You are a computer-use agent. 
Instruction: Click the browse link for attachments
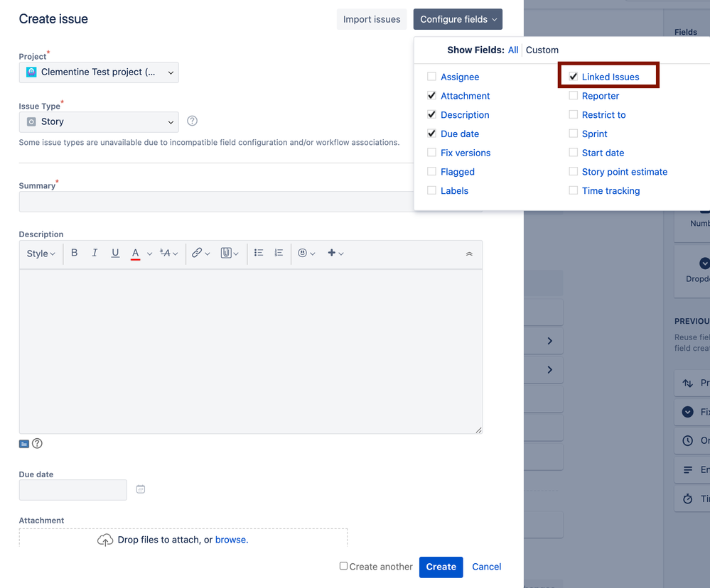tap(232, 540)
